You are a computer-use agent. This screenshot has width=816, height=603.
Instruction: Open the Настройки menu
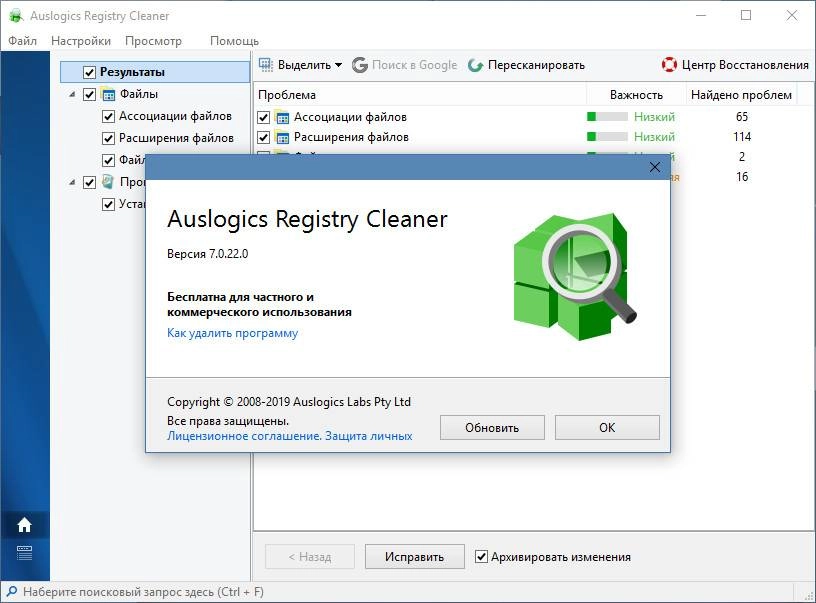(81, 41)
